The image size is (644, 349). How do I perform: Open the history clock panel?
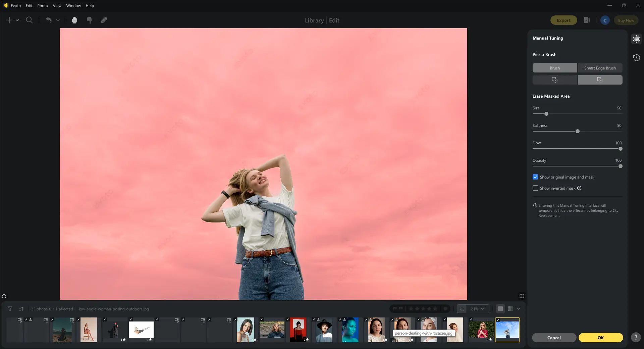(636, 58)
